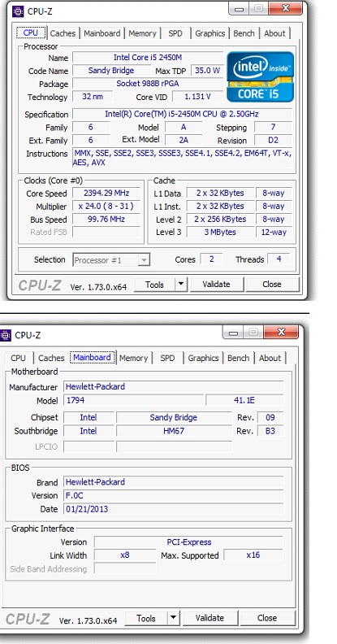Switch to SPD tab in bottom CPU-Z window
The height and width of the screenshot is (644, 337).
[x=167, y=358]
